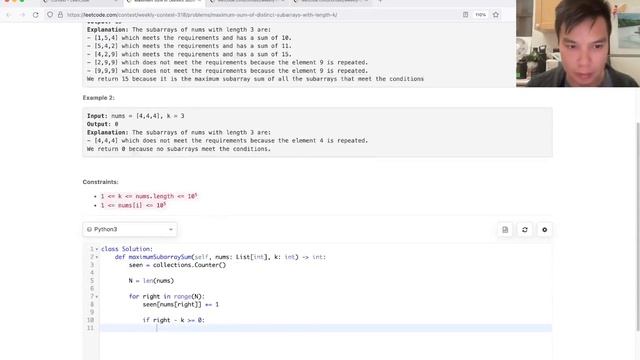Switch to the first browser tab
This screenshot has height=360, width=640.
(x=80, y=2)
